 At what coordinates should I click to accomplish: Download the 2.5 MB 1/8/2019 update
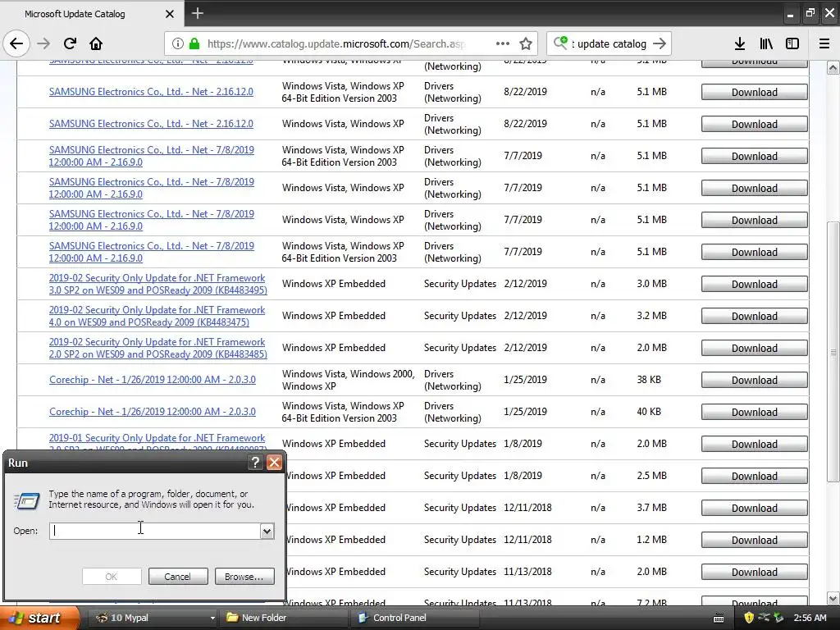(x=755, y=476)
